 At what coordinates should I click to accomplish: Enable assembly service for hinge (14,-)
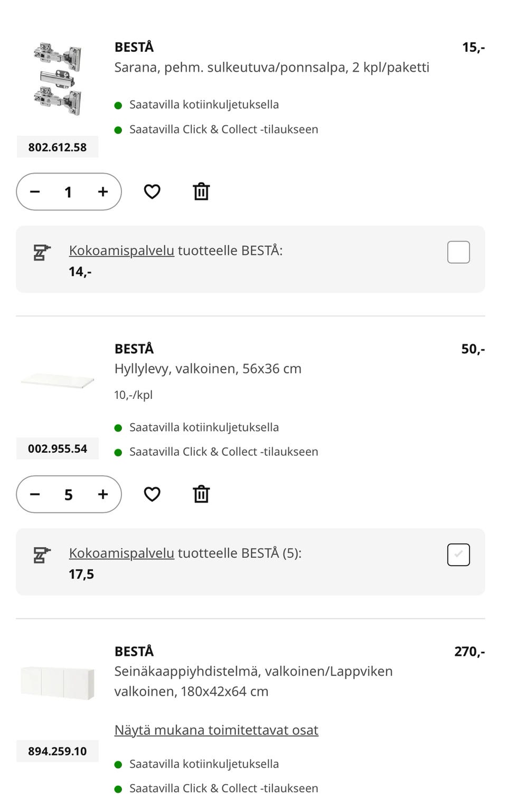458,252
